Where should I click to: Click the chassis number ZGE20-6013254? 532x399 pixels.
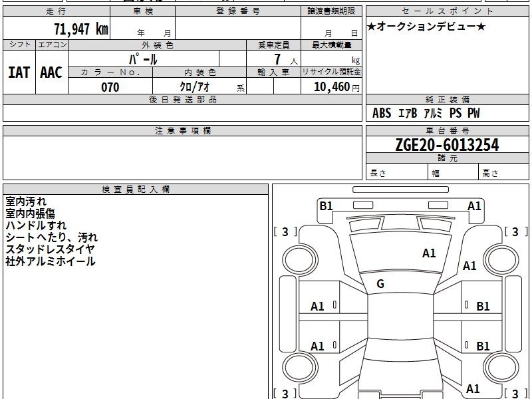coord(447,145)
